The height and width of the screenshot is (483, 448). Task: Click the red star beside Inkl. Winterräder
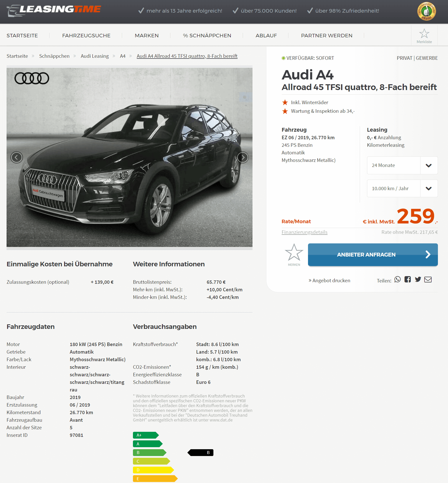pyautogui.click(x=285, y=102)
